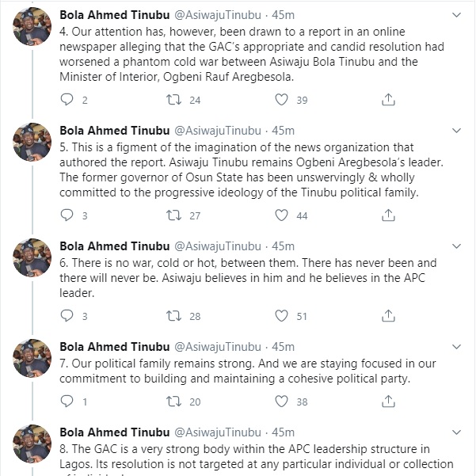Share tweet 4 via share icon
The height and width of the screenshot is (476, 476).
pyautogui.click(x=388, y=100)
